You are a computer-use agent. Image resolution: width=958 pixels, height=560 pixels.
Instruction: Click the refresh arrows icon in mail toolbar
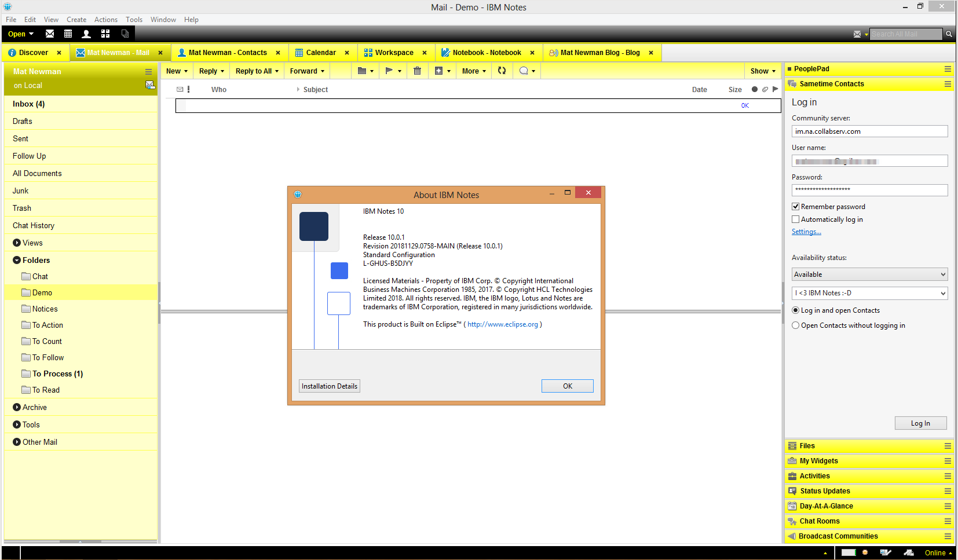point(502,71)
